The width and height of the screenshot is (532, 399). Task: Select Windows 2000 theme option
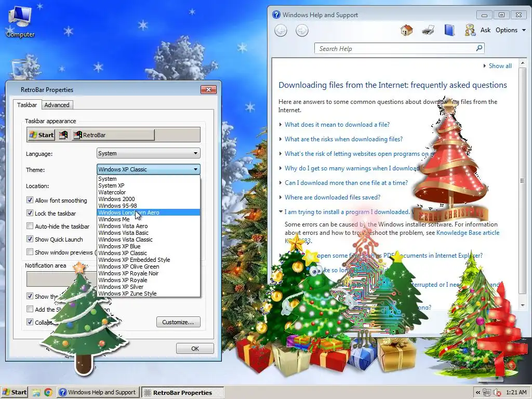(x=149, y=199)
